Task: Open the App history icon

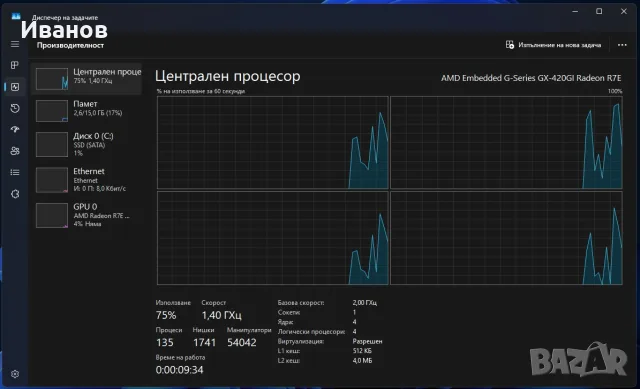Action: tap(15, 108)
